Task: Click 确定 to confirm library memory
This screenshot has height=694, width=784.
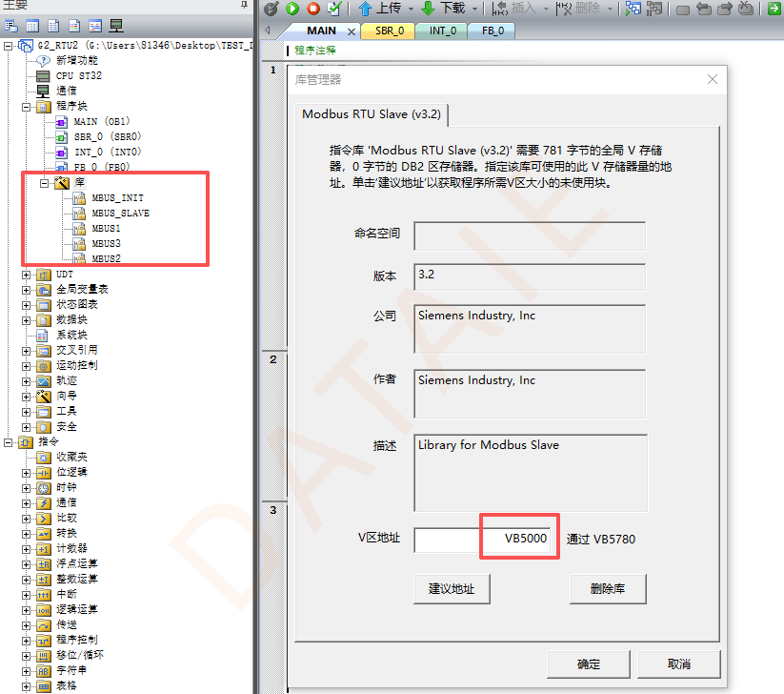Action: (588, 664)
